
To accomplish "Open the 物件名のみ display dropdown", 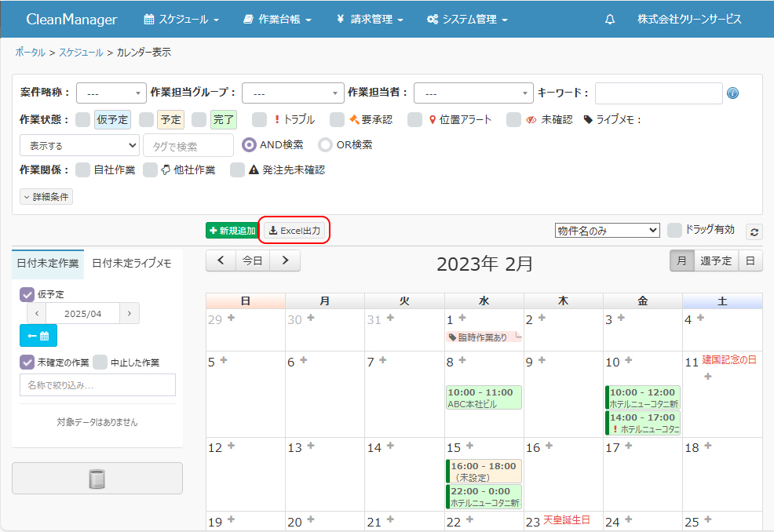I will pyautogui.click(x=607, y=231).
